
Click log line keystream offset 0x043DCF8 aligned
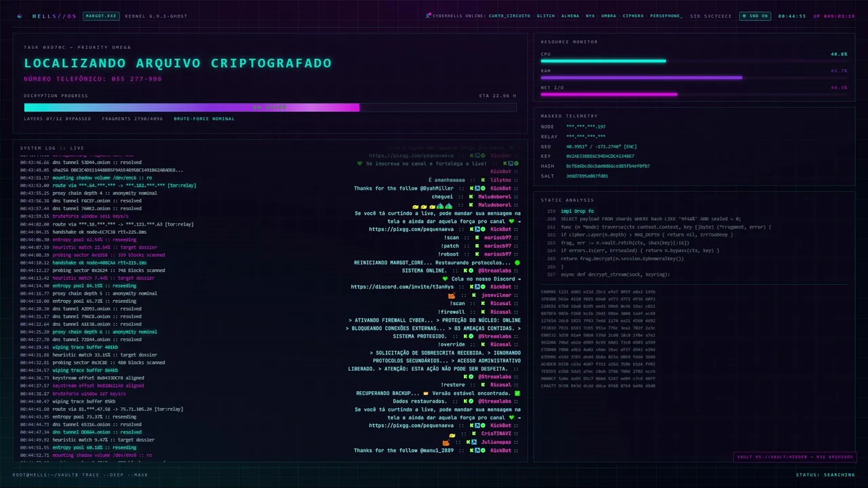click(x=82, y=378)
